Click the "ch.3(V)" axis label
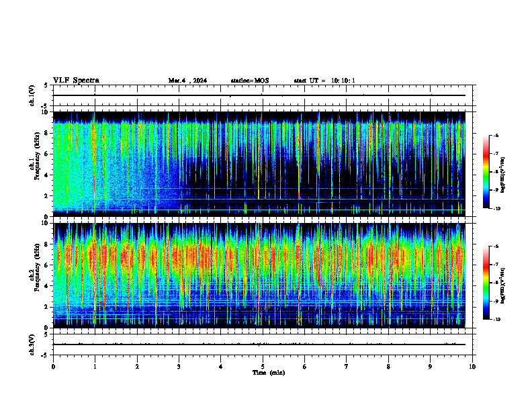This screenshot has height=411, width=532. [32, 345]
